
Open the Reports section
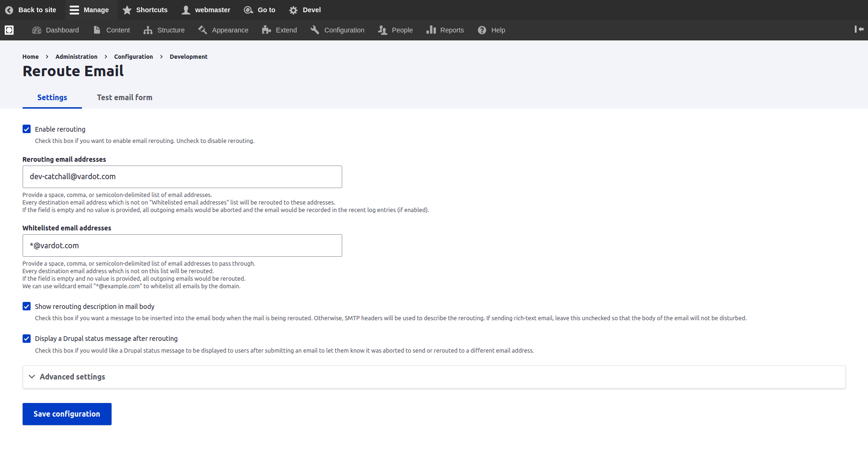(x=445, y=30)
